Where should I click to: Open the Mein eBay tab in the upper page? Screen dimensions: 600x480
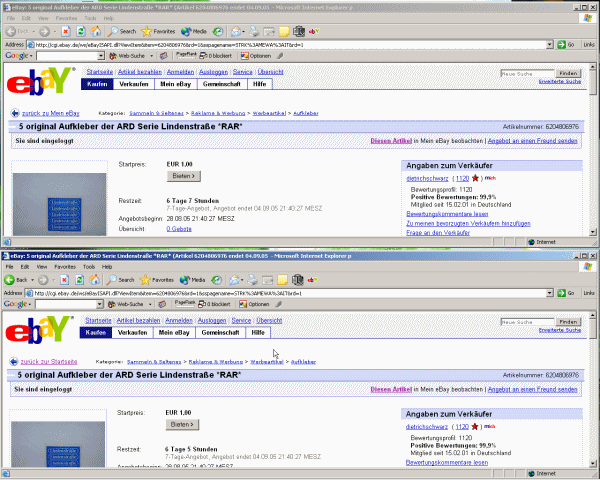click(178, 84)
